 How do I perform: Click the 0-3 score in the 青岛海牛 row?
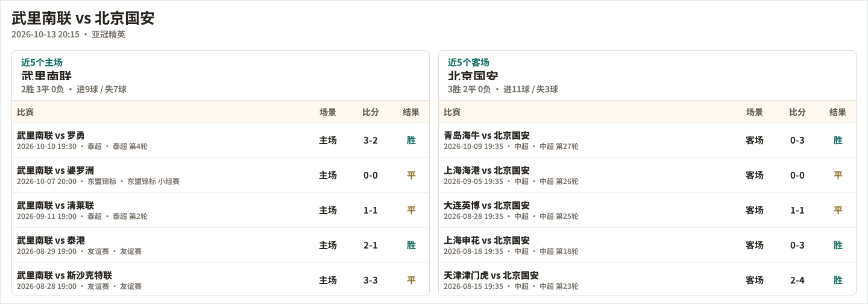(x=797, y=140)
